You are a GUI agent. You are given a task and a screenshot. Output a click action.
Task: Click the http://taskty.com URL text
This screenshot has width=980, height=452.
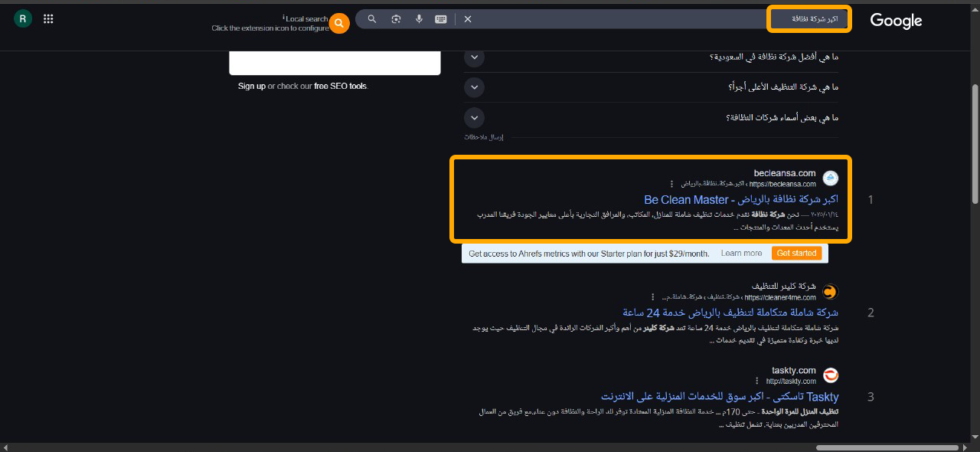(791, 381)
